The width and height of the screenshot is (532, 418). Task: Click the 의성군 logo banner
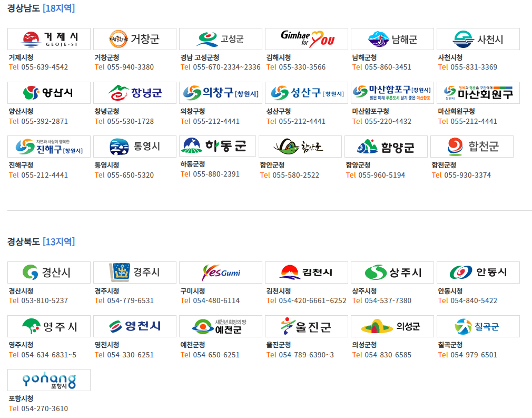[392, 326]
